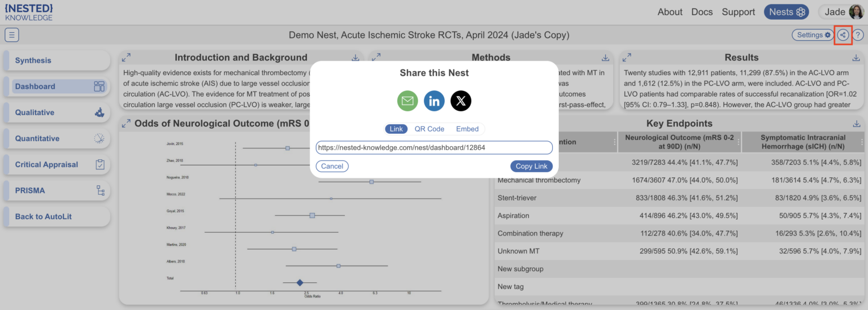Download the Key Endpoints table
This screenshot has height=310, width=868.
tap(856, 124)
